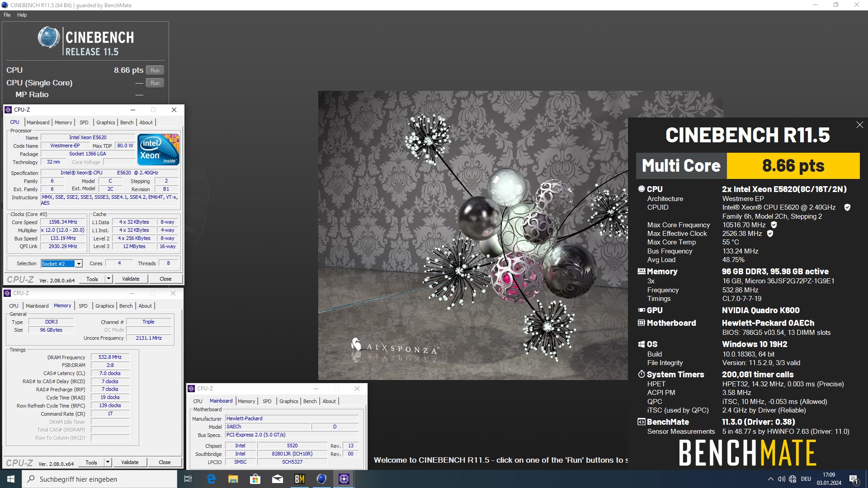Switch to Memory tab in top CPU-Z window
This screenshot has height=488, width=868.
coord(63,122)
